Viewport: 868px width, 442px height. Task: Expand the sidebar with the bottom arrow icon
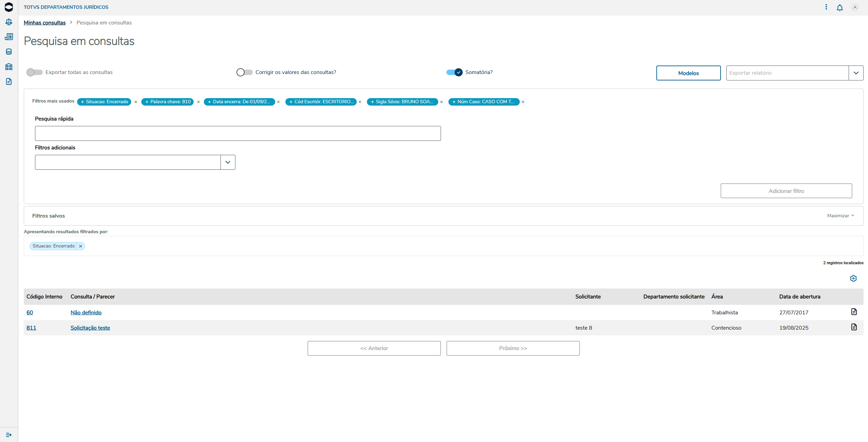[x=9, y=435]
